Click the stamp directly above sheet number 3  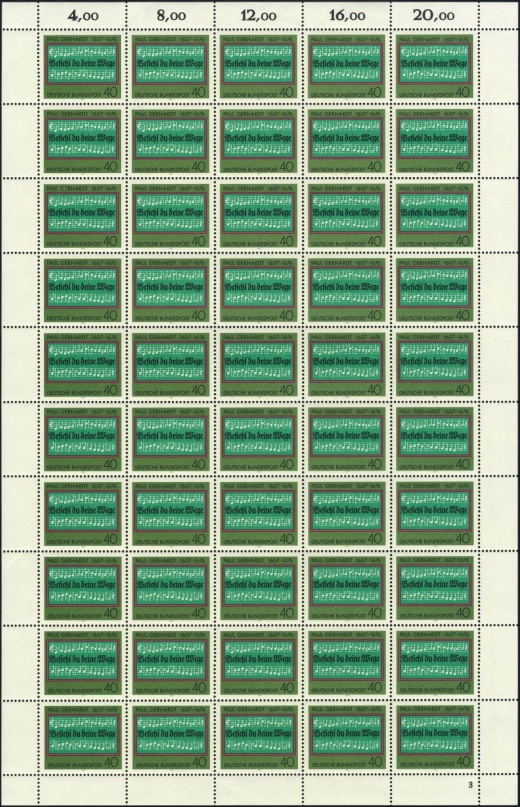tap(435, 736)
